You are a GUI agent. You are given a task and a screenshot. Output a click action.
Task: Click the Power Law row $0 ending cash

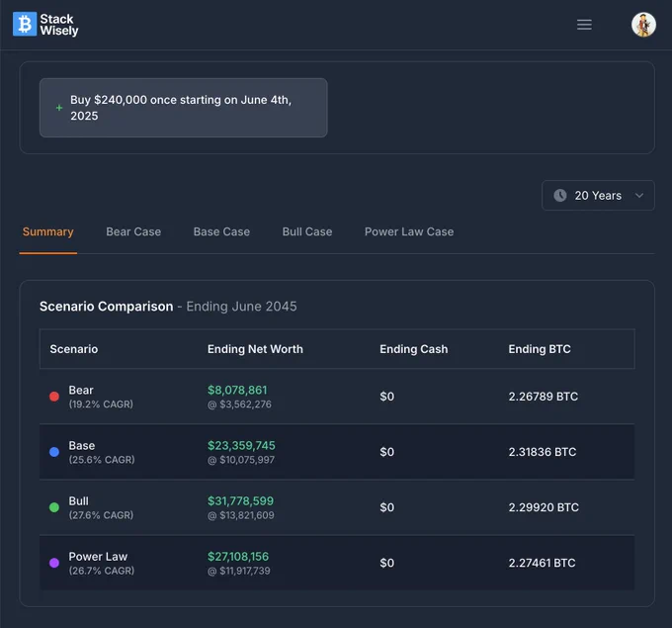[387, 563]
